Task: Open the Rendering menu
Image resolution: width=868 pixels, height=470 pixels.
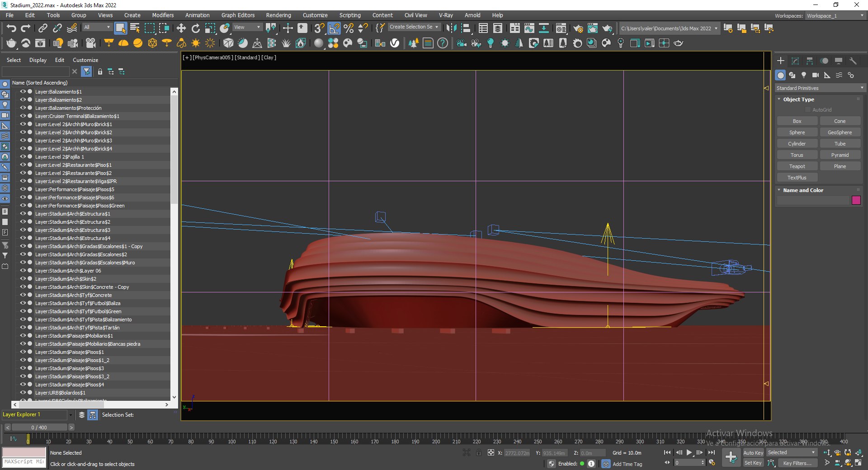Action: click(278, 15)
